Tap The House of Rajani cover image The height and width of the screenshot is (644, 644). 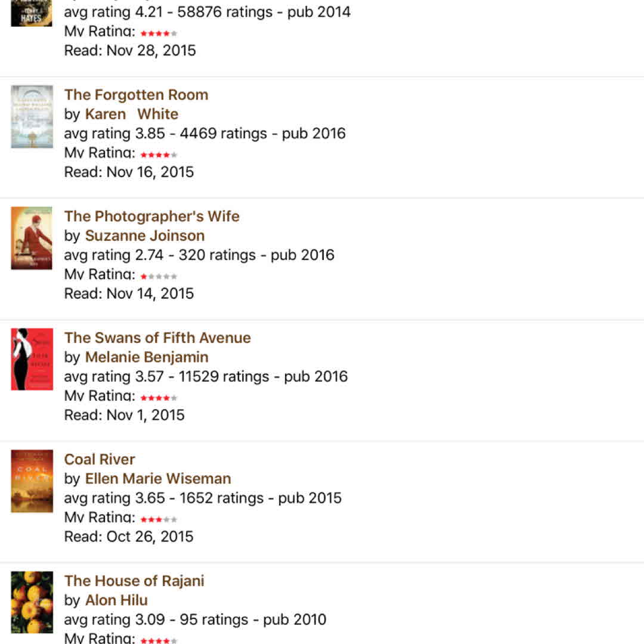pyautogui.click(x=32, y=602)
